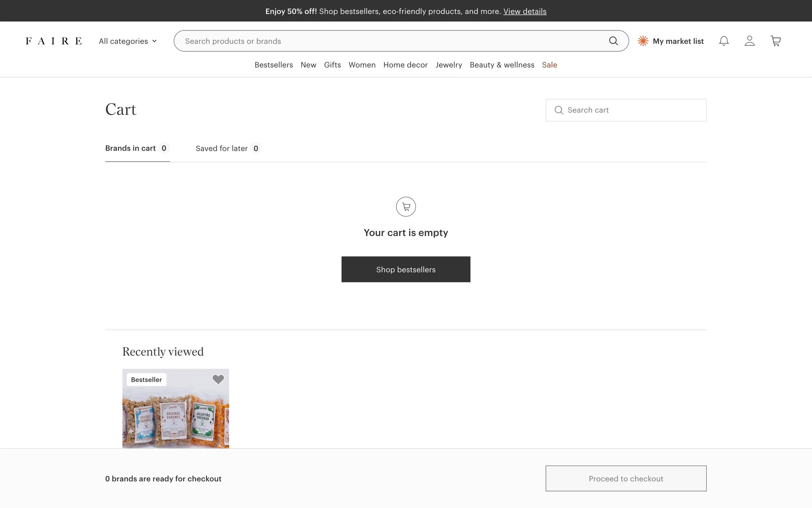Viewport: 812px width, 508px height.
Task: Open the account profile icon
Action: [749, 41]
